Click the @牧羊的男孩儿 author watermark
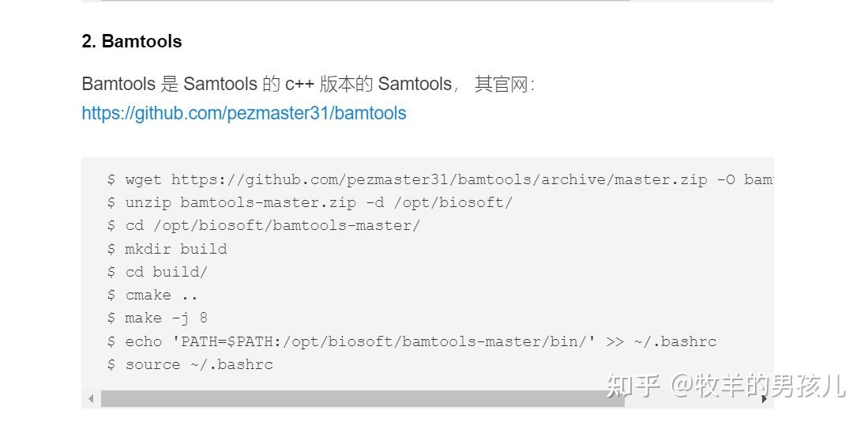 tap(757, 386)
